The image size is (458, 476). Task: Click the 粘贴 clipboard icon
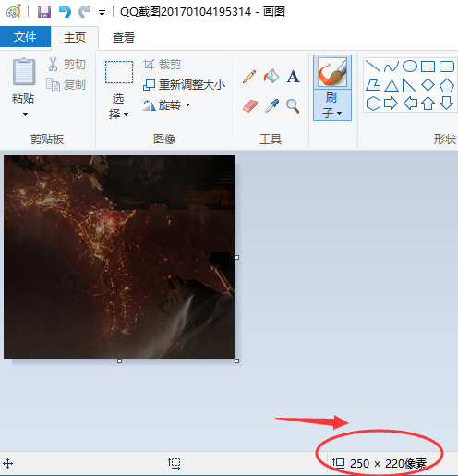(24, 71)
